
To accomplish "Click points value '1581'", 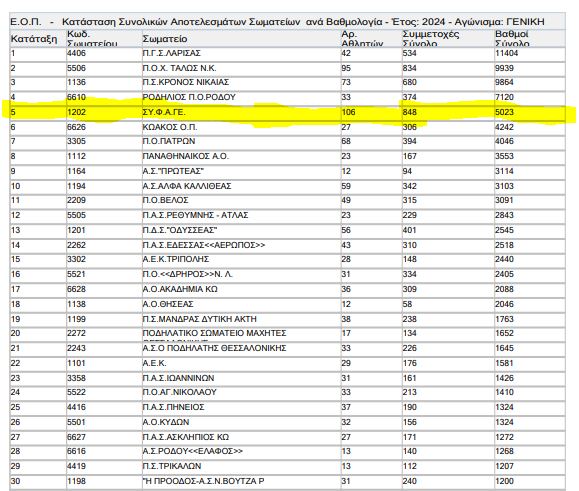I will (504, 364).
